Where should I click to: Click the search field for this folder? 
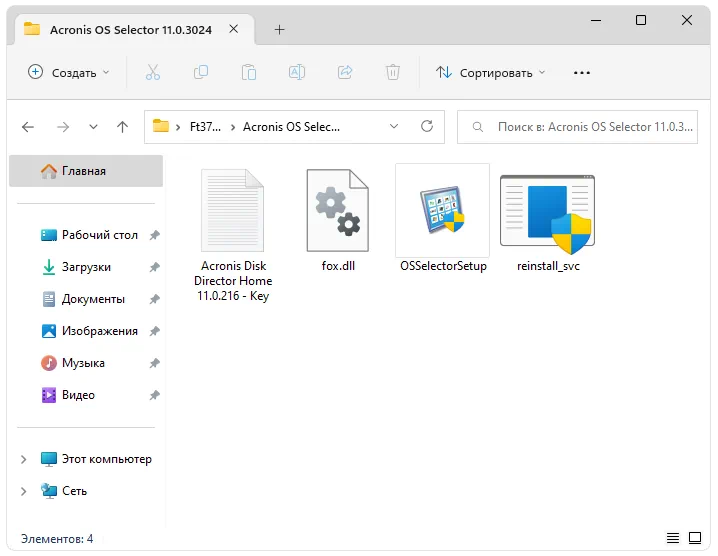coord(577,127)
